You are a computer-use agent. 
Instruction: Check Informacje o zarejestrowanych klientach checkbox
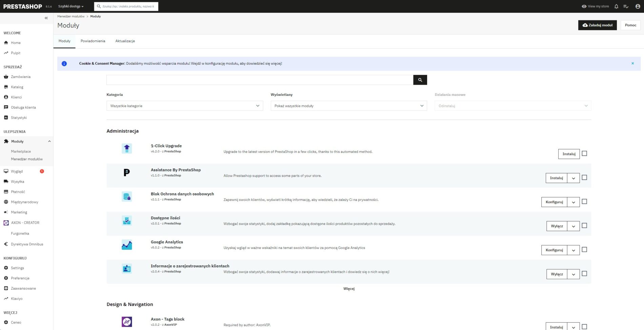pyautogui.click(x=584, y=274)
